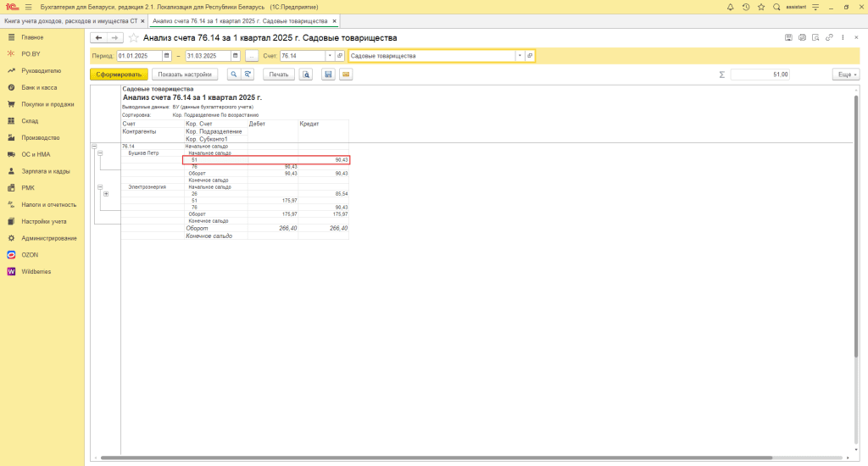The image size is (868, 466).
Task: Open the Администрирование section
Action: [49, 239]
